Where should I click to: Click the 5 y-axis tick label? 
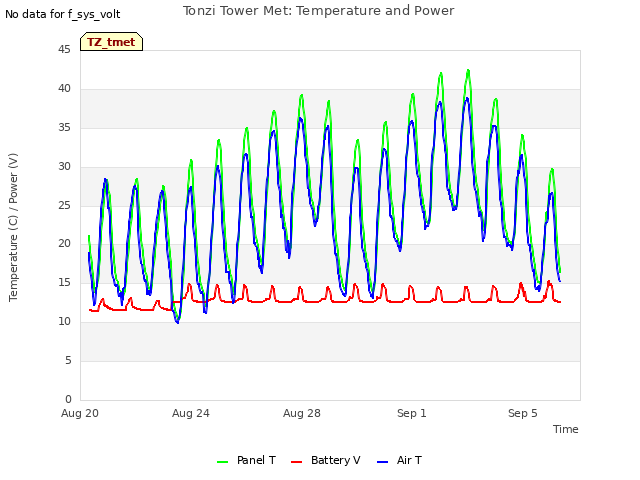point(68,360)
